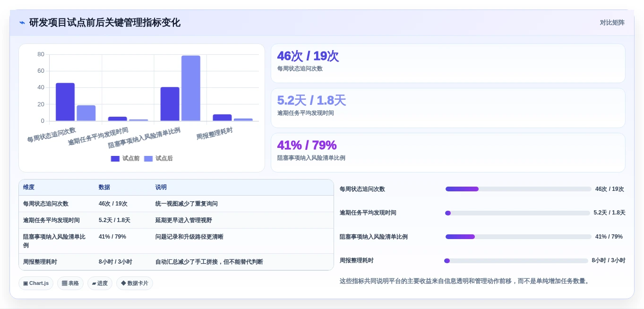644x309 pixels.
Task: Click the table cell 41% / 79%
Action: coord(112,237)
